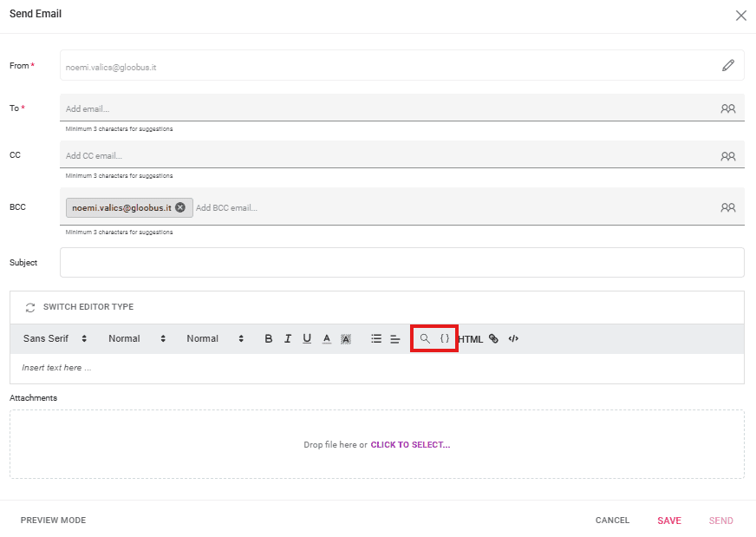Open the code view angle-brackets icon
The width and height of the screenshot is (756, 537).
click(513, 339)
